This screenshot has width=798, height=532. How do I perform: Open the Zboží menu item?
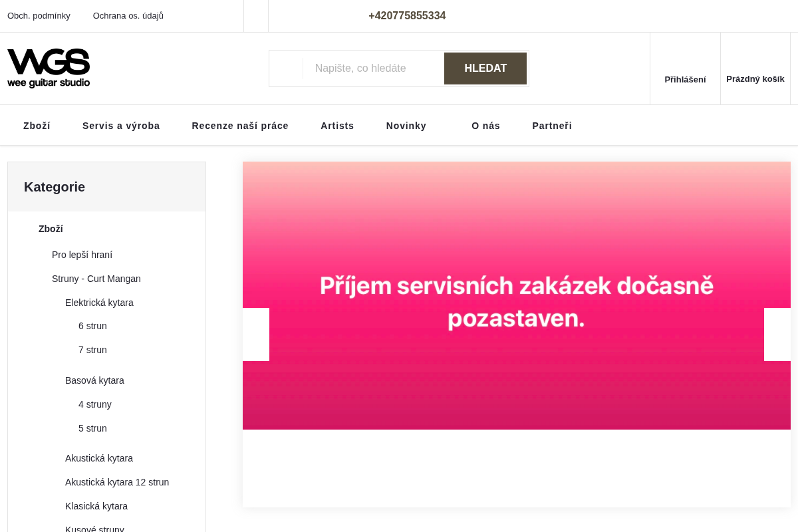37,126
